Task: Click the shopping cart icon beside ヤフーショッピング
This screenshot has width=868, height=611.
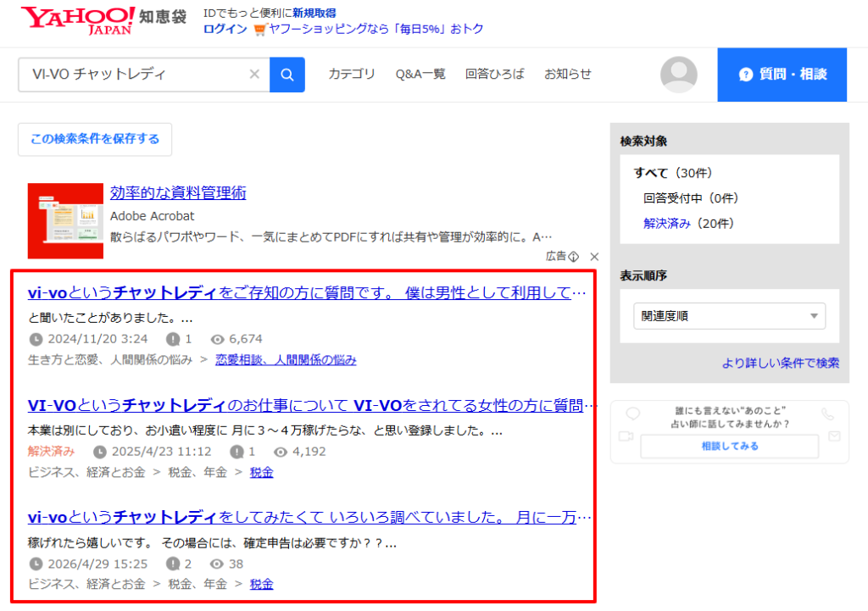Action: pos(259,30)
